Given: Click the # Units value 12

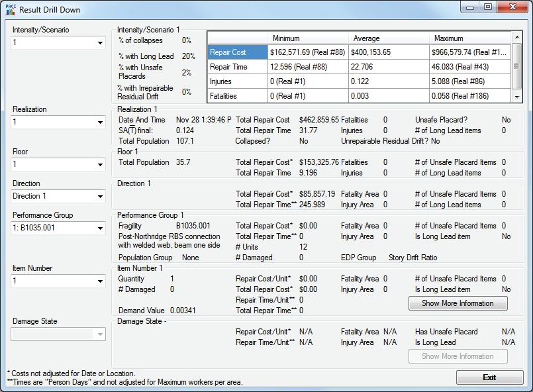Looking at the screenshot, I should [303, 247].
